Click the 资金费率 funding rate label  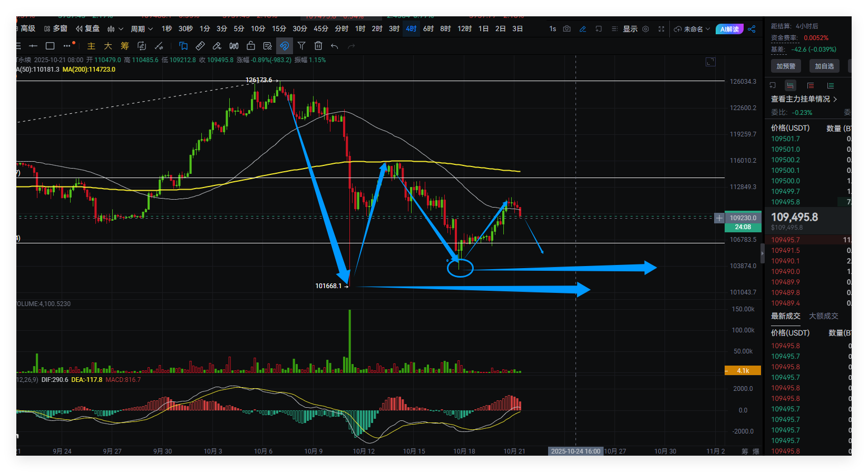pos(785,38)
